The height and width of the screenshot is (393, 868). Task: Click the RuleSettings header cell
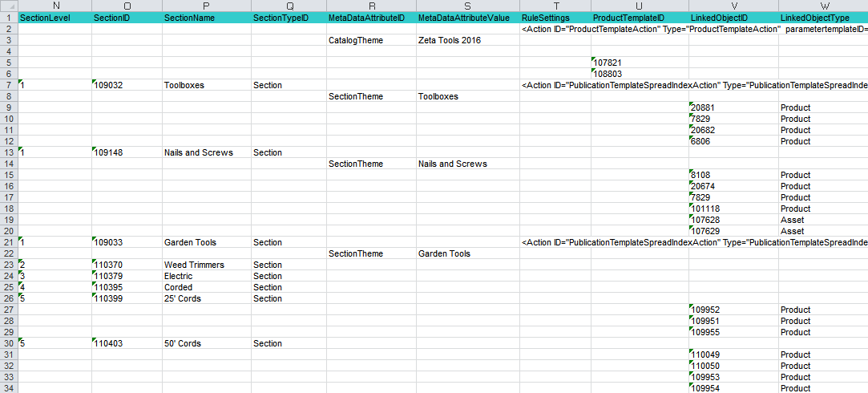[555, 17]
